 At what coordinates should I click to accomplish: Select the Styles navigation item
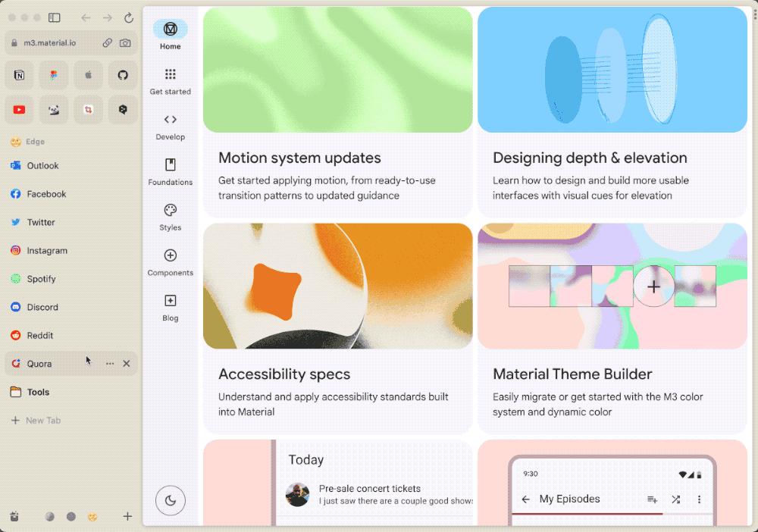click(170, 217)
